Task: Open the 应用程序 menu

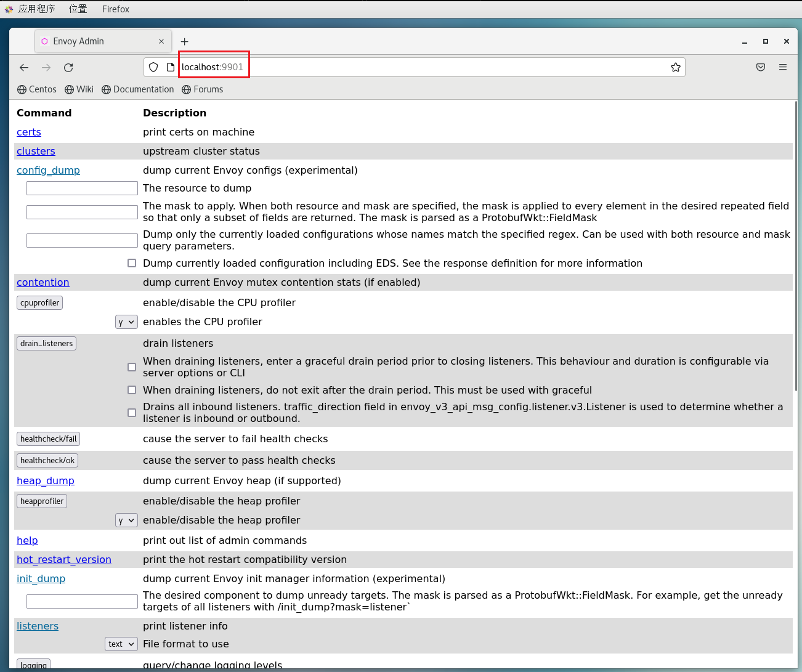Action: (x=37, y=9)
